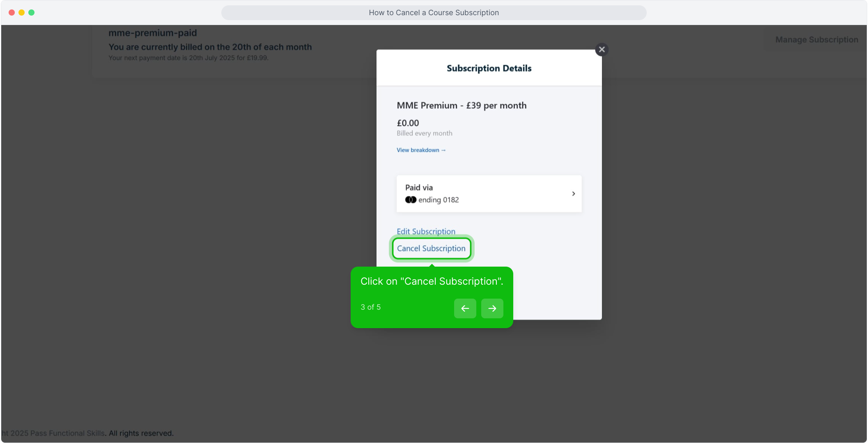The width and height of the screenshot is (868, 443).
Task: Close the Subscription Details dialog
Action: (x=602, y=50)
